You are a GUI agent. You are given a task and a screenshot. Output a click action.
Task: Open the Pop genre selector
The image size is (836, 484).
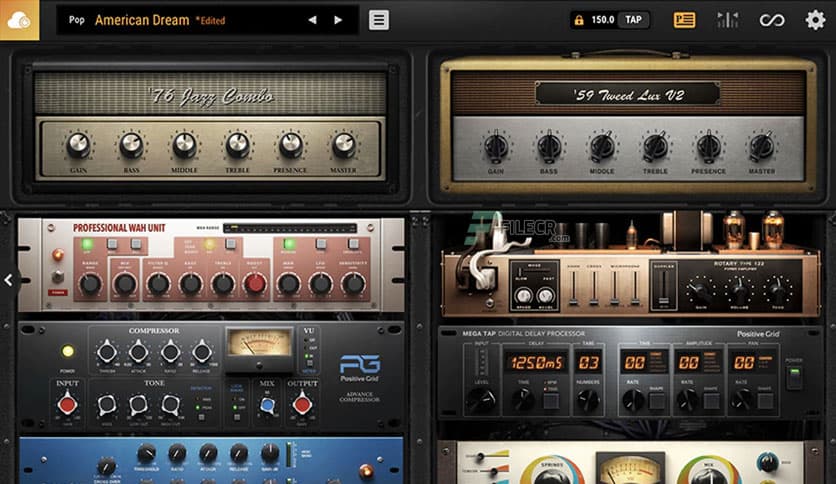76,20
